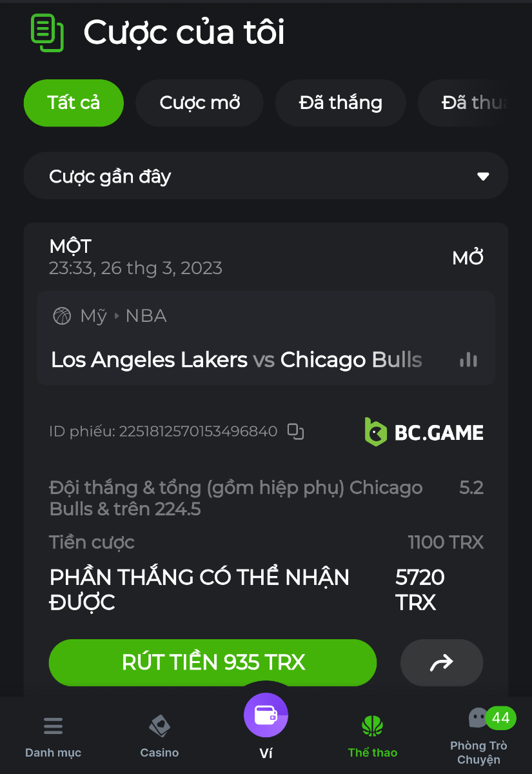
Task: Select the Đã thua filter tab
Action: 474,103
